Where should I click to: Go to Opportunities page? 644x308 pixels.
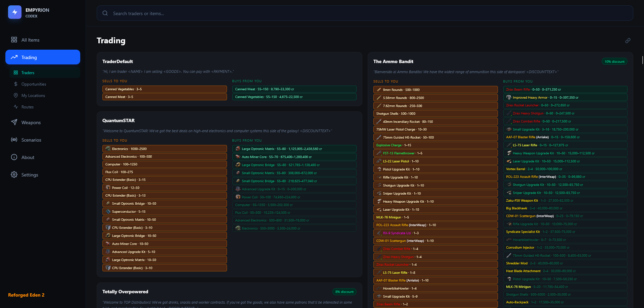pos(34,84)
